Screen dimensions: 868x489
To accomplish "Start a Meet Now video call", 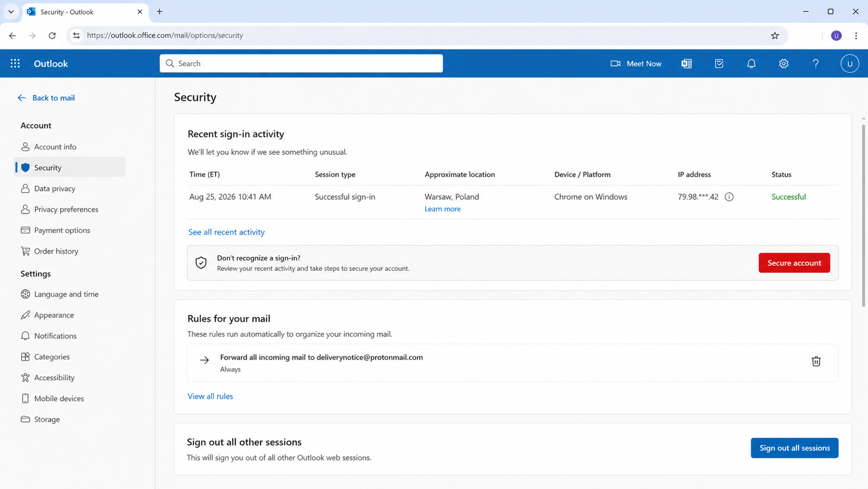I will (636, 63).
